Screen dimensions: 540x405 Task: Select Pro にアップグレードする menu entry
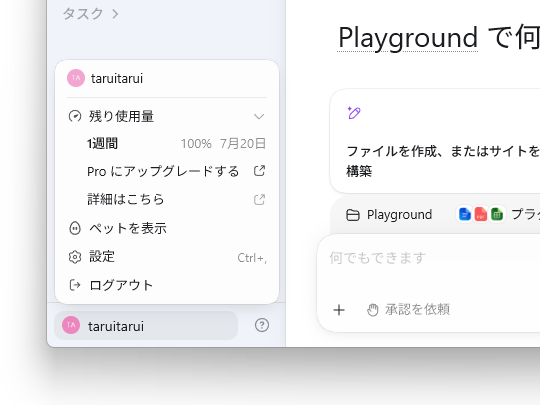point(167,171)
